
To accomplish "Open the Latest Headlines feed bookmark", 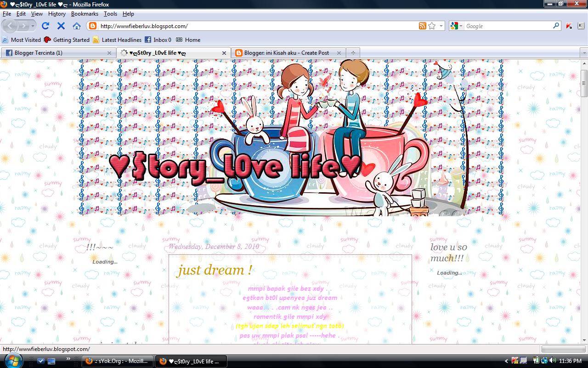I will (x=117, y=40).
